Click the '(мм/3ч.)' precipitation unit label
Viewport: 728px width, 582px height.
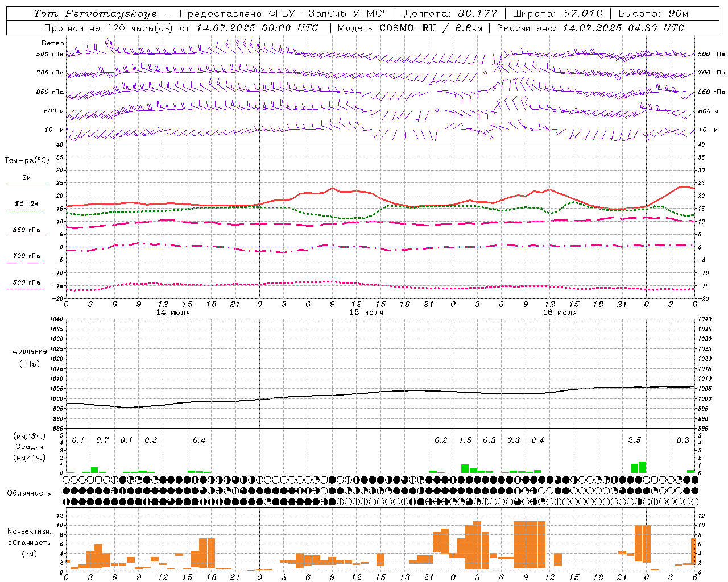[x=30, y=436]
